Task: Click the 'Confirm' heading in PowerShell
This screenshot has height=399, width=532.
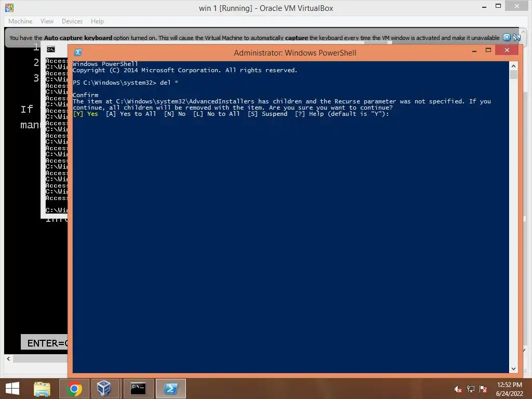Action: 86,95
